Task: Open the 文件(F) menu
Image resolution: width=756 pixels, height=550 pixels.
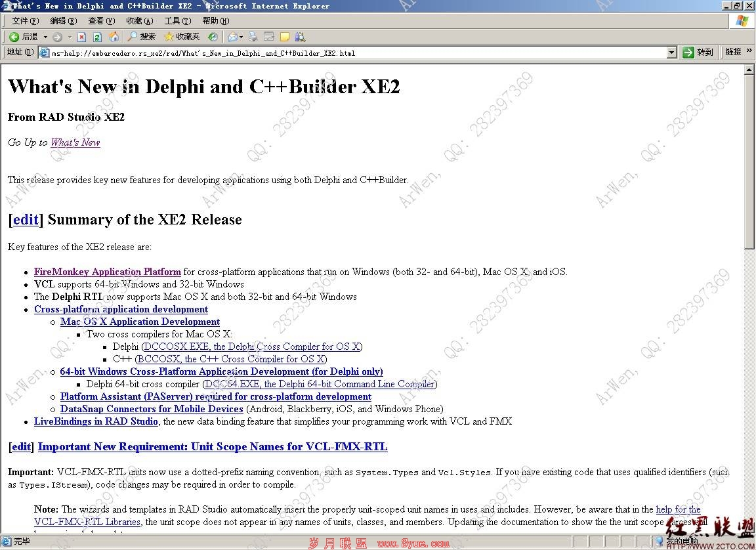Action: (25, 21)
